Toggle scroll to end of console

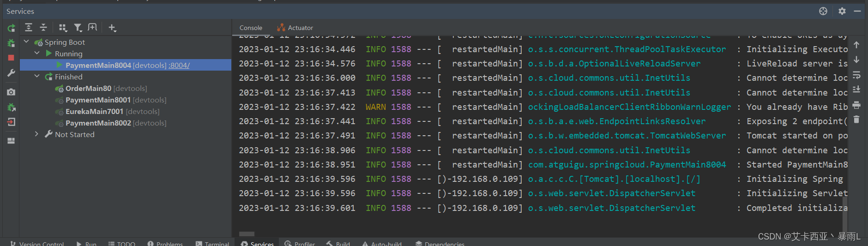[856, 90]
